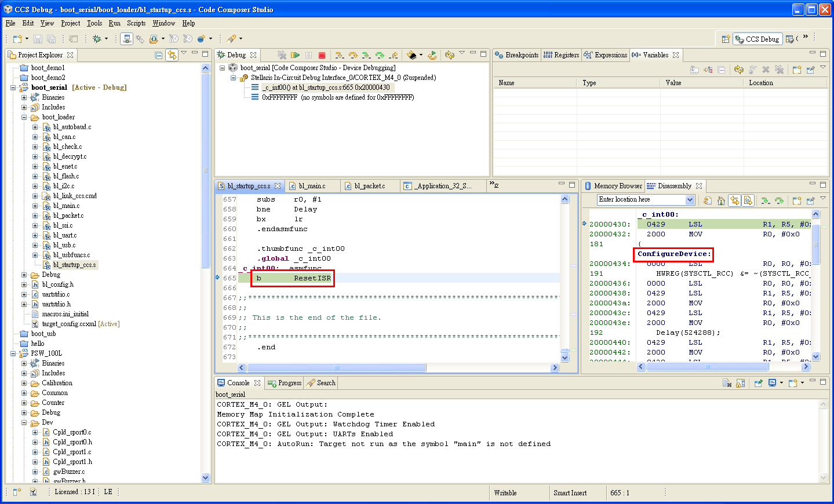Click the Save icon in main toolbar

pyautogui.click(x=38, y=39)
